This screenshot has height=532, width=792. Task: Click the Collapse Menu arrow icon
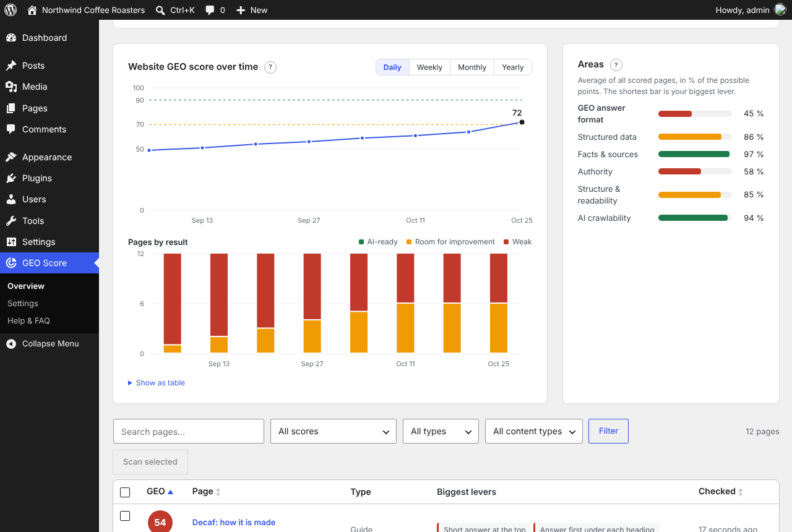(11, 343)
